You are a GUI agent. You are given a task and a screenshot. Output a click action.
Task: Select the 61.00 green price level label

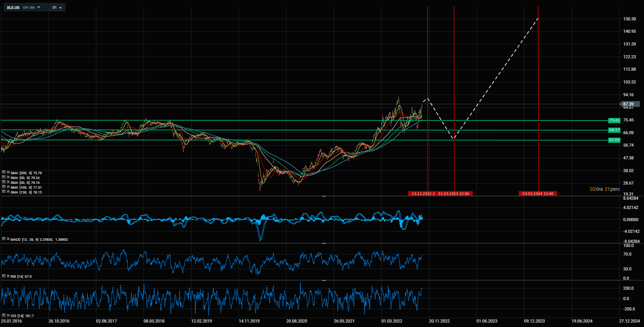click(x=614, y=140)
